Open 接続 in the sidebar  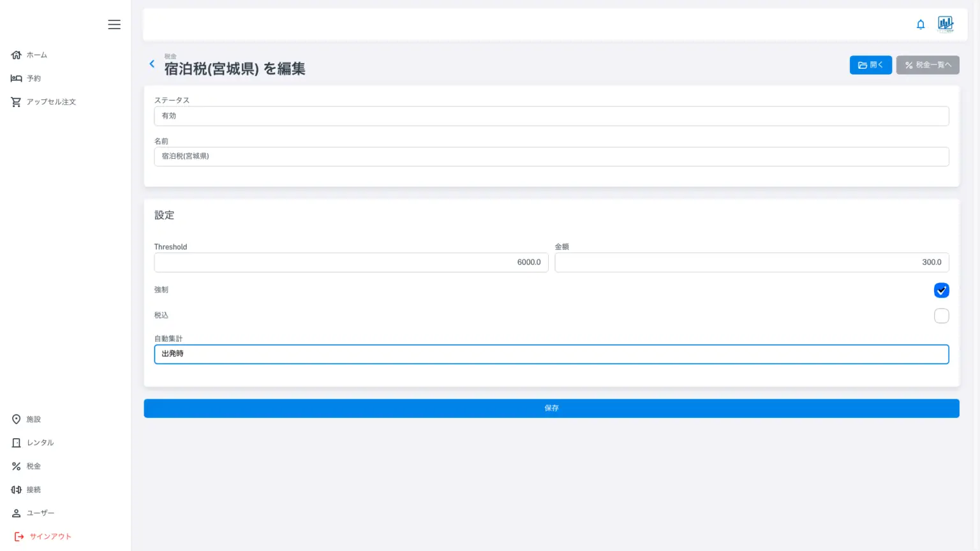[x=33, y=490]
